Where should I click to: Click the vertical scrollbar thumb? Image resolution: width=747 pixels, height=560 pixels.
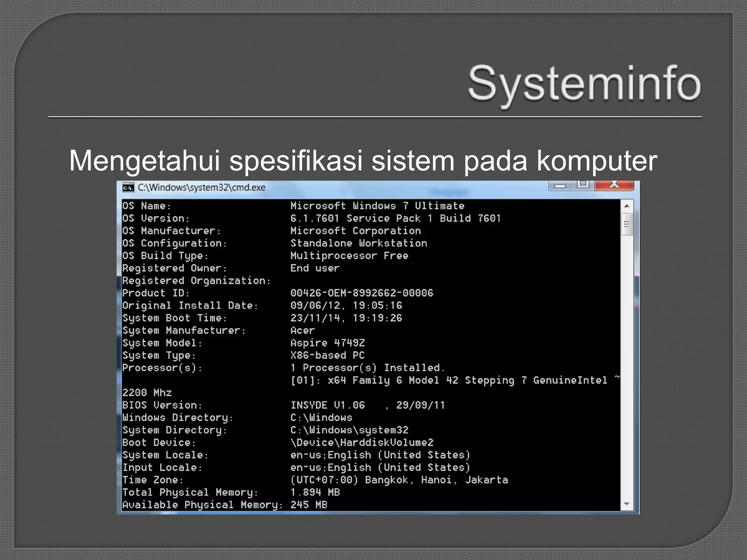[627, 224]
